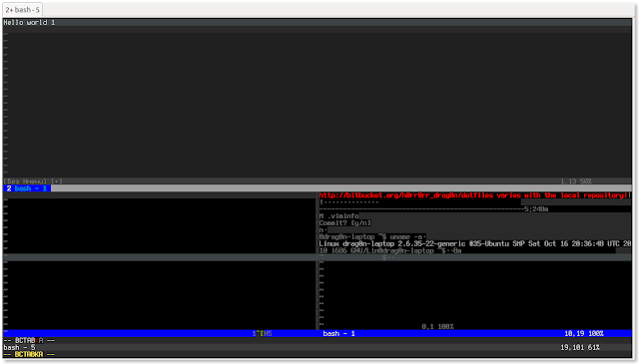Click "bash - 1" in the blue status bar
This screenshot has width=639, height=364.
coord(338,333)
